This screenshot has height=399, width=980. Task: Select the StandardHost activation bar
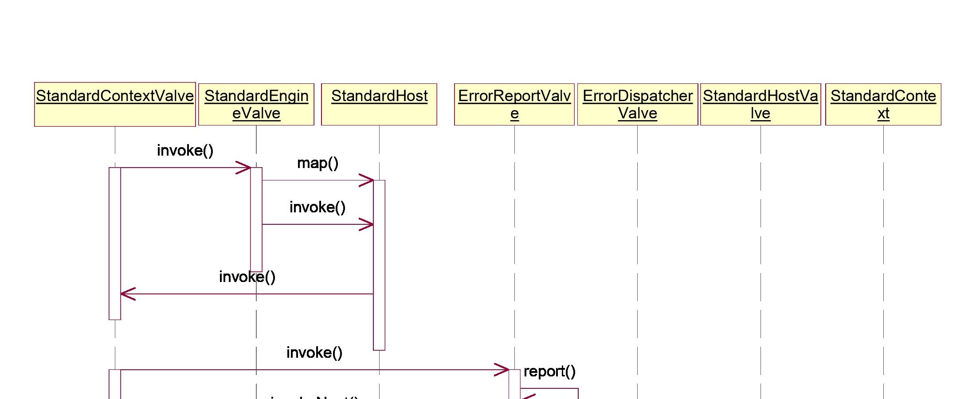tap(379, 265)
